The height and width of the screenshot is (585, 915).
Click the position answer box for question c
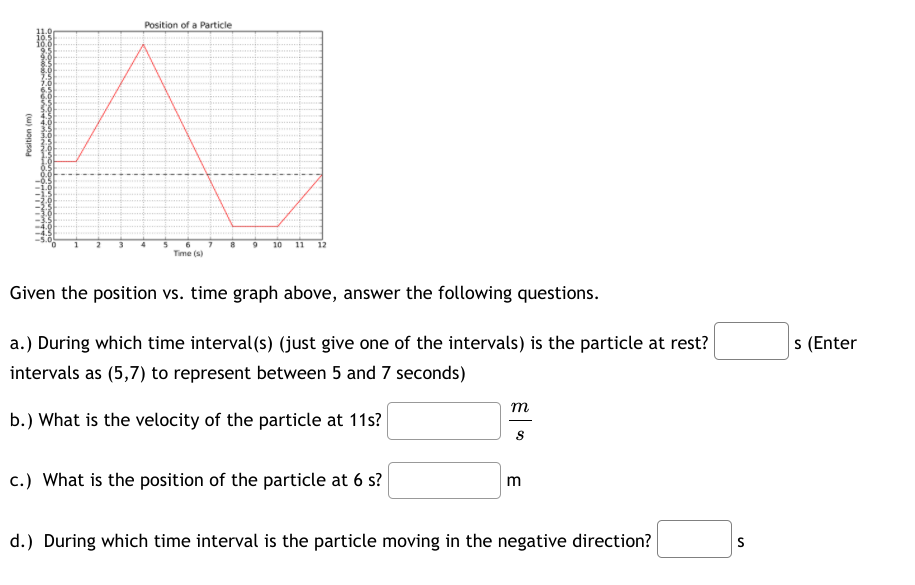[444, 480]
